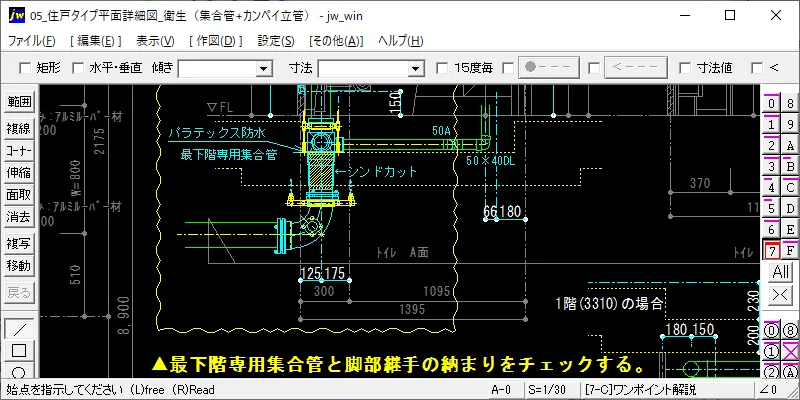This screenshot has width=800, height=400.
Task: Open the ファイル(F) menu
Action: (32, 41)
